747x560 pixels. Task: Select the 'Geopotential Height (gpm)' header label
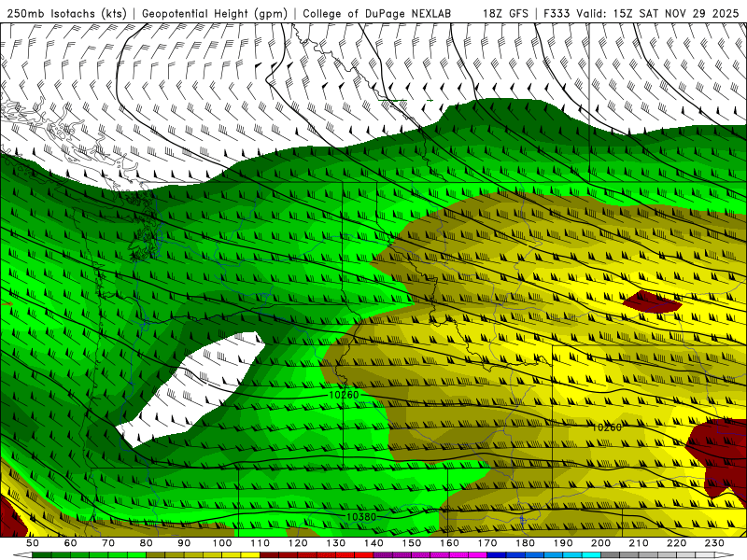point(215,13)
